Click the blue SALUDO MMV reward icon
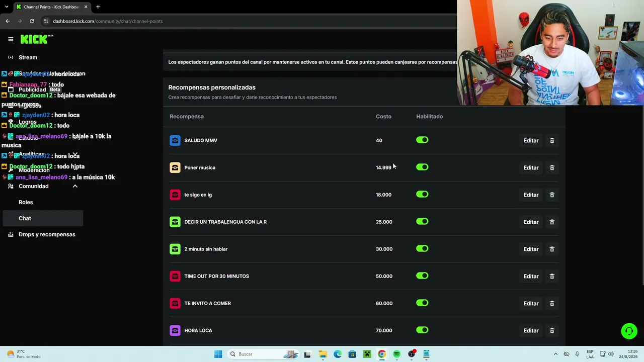 175,140
